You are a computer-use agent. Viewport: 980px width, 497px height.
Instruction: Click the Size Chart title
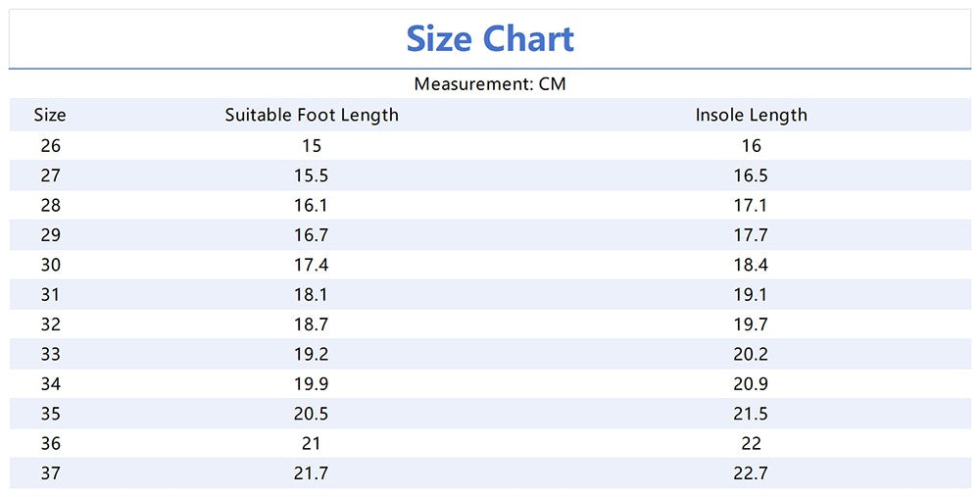pyautogui.click(x=490, y=39)
